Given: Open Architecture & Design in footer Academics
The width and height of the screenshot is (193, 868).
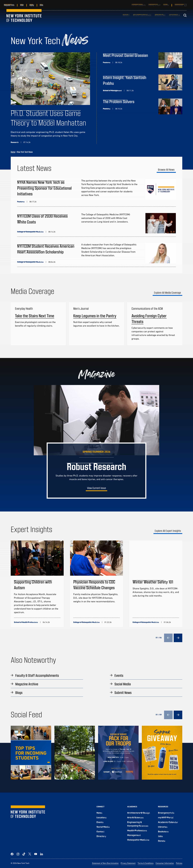Looking at the screenshot, I should click(139, 813).
